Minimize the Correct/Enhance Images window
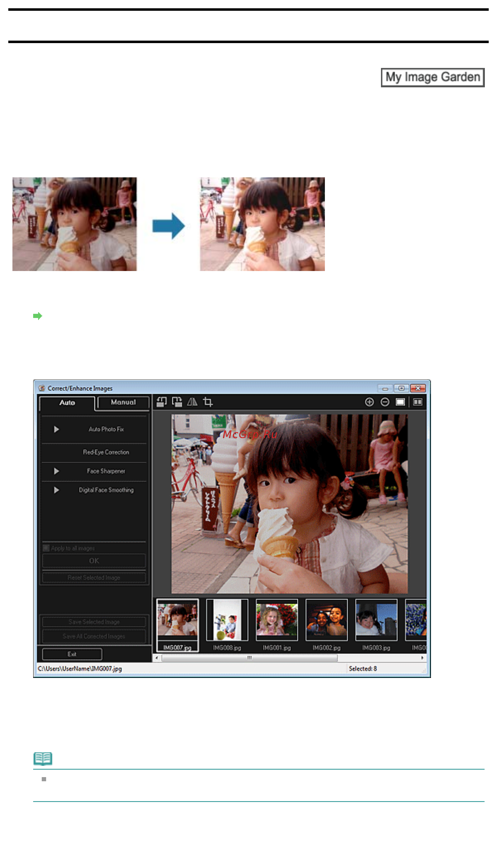This screenshot has width=497, height=868. click(x=385, y=388)
